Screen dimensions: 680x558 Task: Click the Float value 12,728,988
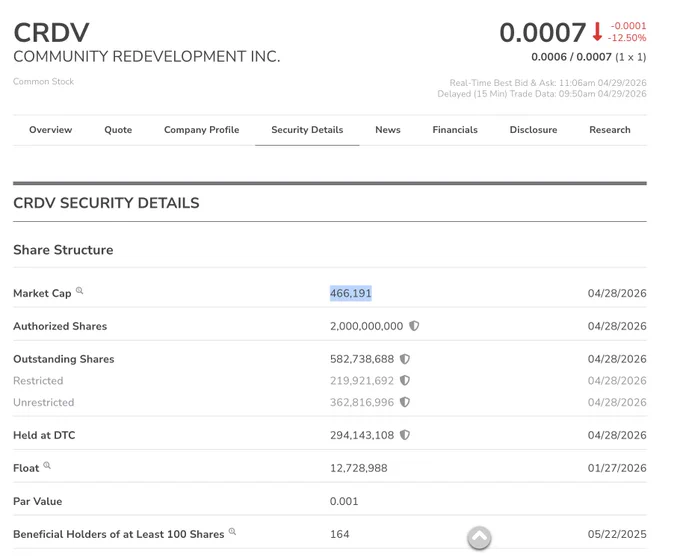359,468
